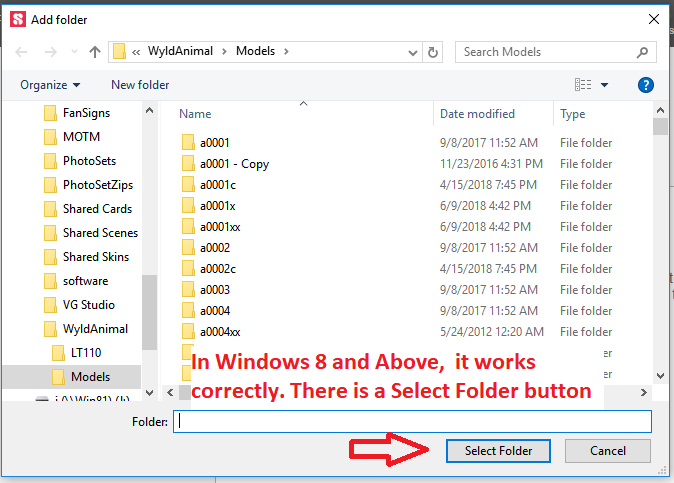Click the a0003 folder icon

[187, 290]
